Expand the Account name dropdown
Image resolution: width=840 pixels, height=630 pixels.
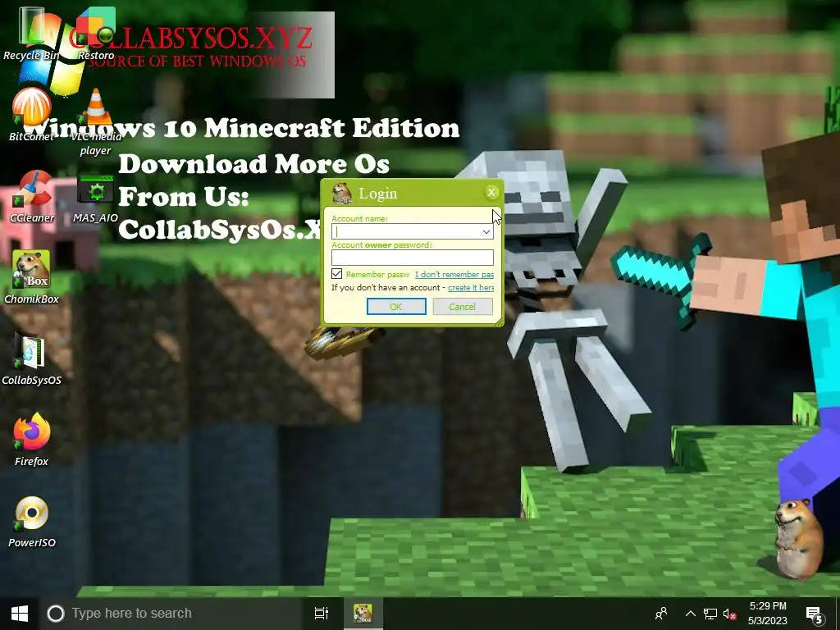[x=486, y=231]
